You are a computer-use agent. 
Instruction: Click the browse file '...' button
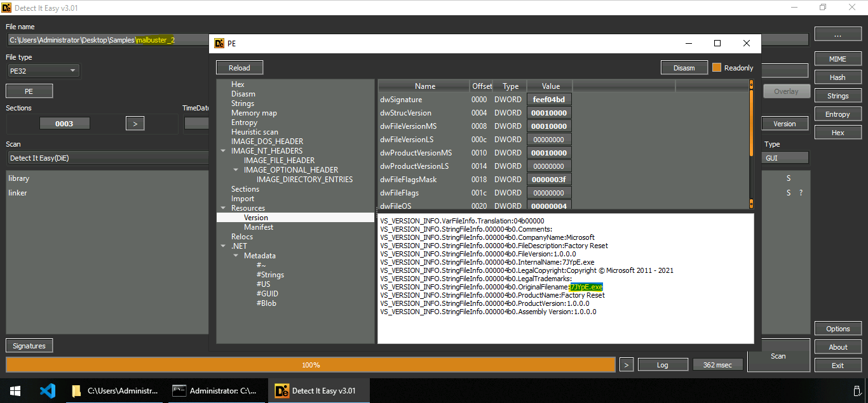[x=837, y=34]
